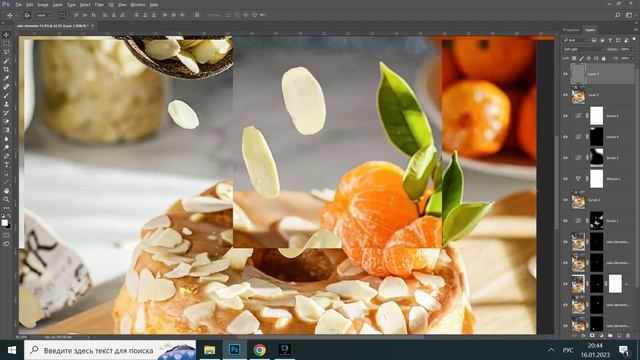The width and height of the screenshot is (640, 360).
Task: Select the Zoom tool
Action: (6, 200)
